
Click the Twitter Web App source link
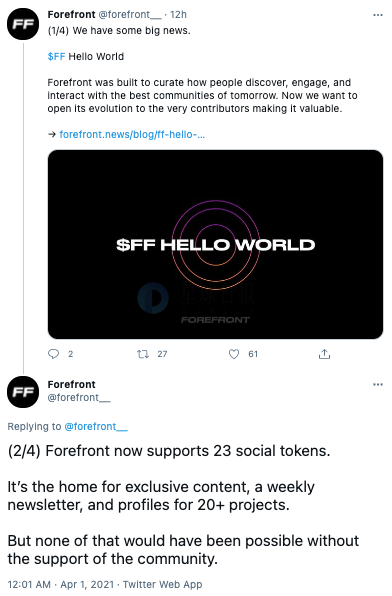[x=162, y=584]
